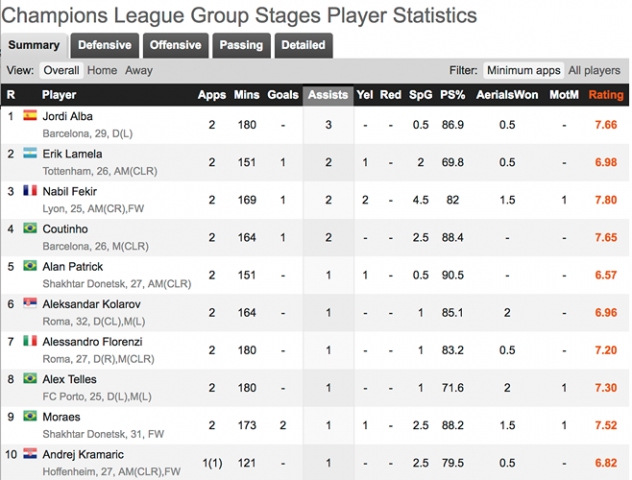This screenshot has width=632, height=480.
Task: Click the Croatia flag beside Andrej Kramaric
Action: coord(30,453)
